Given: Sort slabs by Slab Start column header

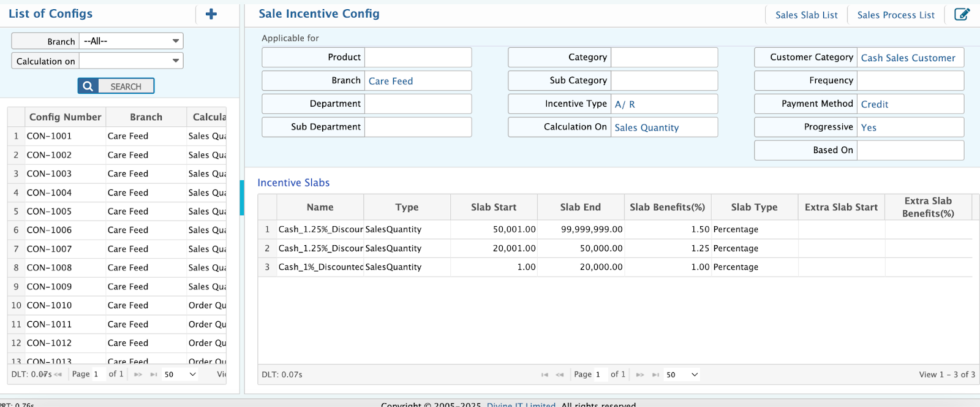Looking at the screenshot, I should click(494, 207).
